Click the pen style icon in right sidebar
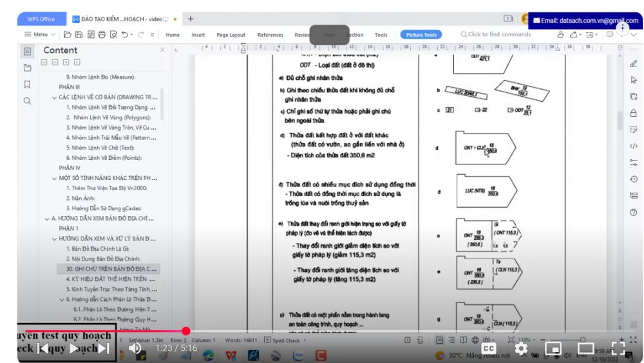Viewport: 644px width, 363px height. (634, 63)
